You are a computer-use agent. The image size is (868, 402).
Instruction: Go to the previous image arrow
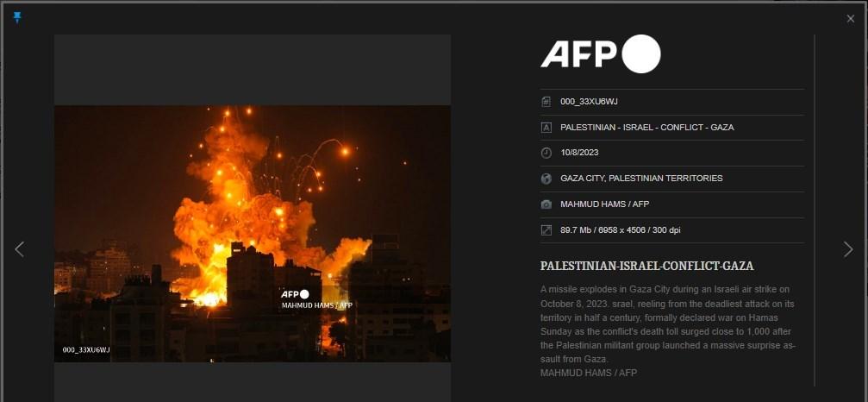(x=19, y=249)
